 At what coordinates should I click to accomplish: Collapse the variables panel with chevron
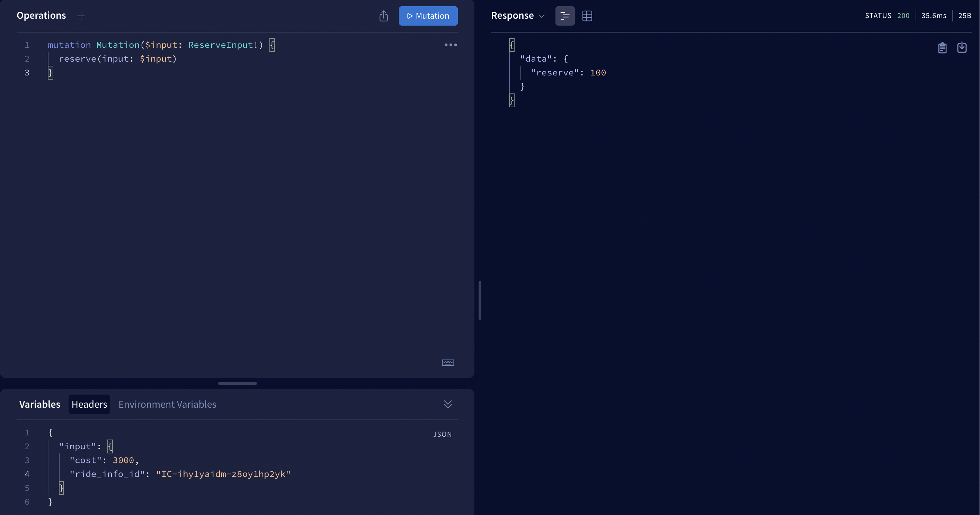pyautogui.click(x=448, y=404)
